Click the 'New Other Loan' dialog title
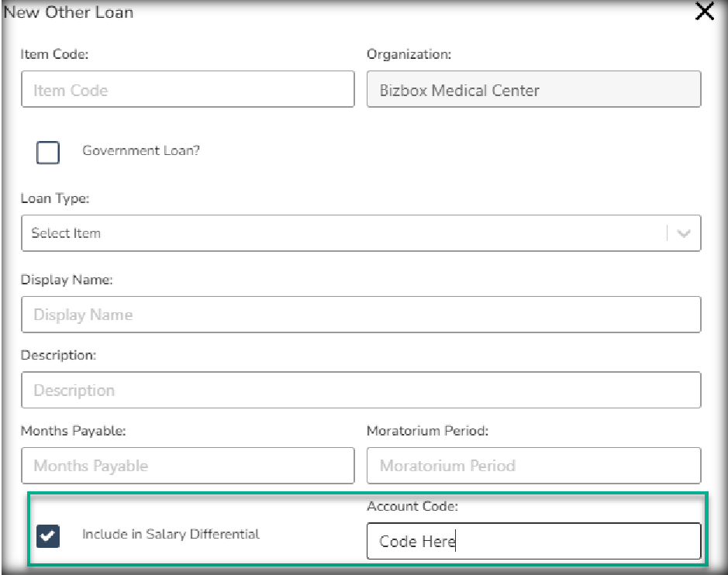The width and height of the screenshot is (728, 575). 69,12
